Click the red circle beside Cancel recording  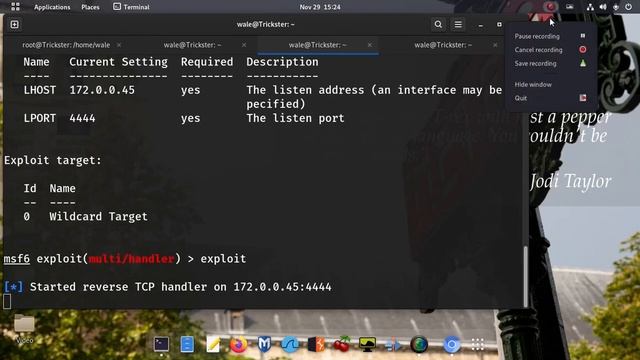click(x=582, y=49)
